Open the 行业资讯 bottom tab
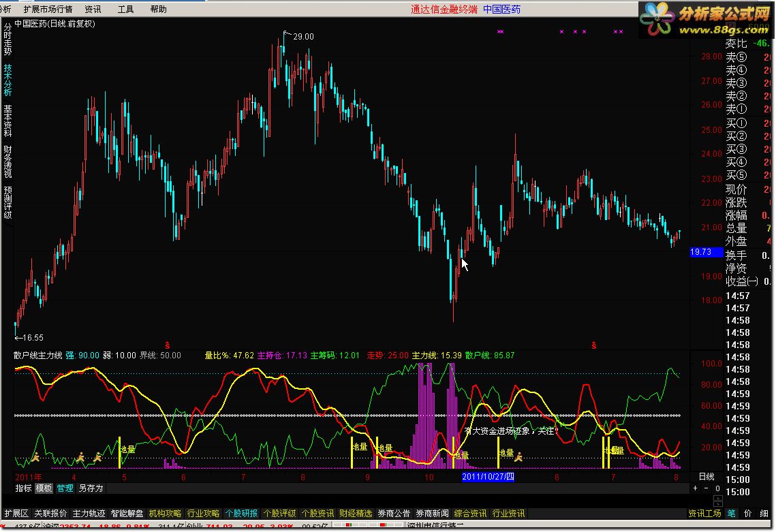The image size is (776, 532). (508, 514)
